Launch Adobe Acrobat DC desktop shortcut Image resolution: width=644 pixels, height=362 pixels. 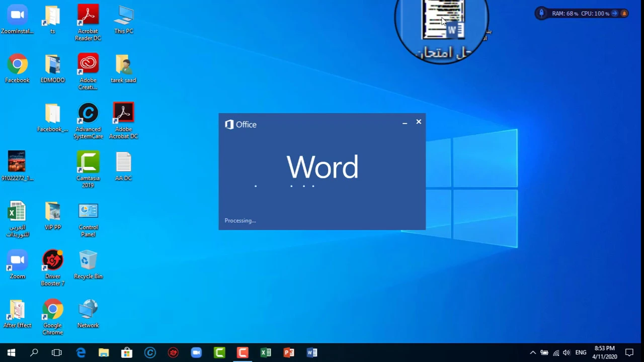click(123, 121)
